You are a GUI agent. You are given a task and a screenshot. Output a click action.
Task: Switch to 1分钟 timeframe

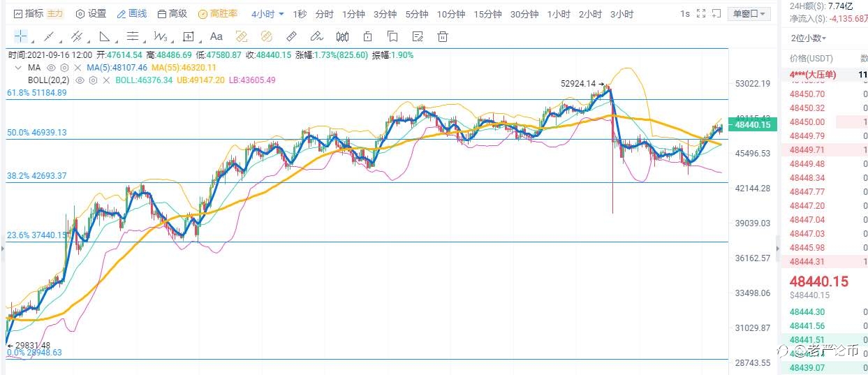(x=353, y=14)
